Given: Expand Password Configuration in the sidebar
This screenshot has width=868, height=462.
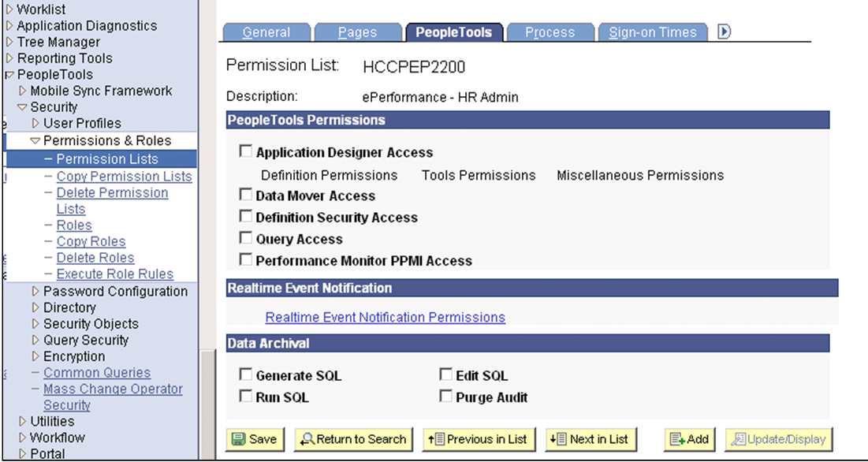Looking at the screenshot, I should point(37,291).
